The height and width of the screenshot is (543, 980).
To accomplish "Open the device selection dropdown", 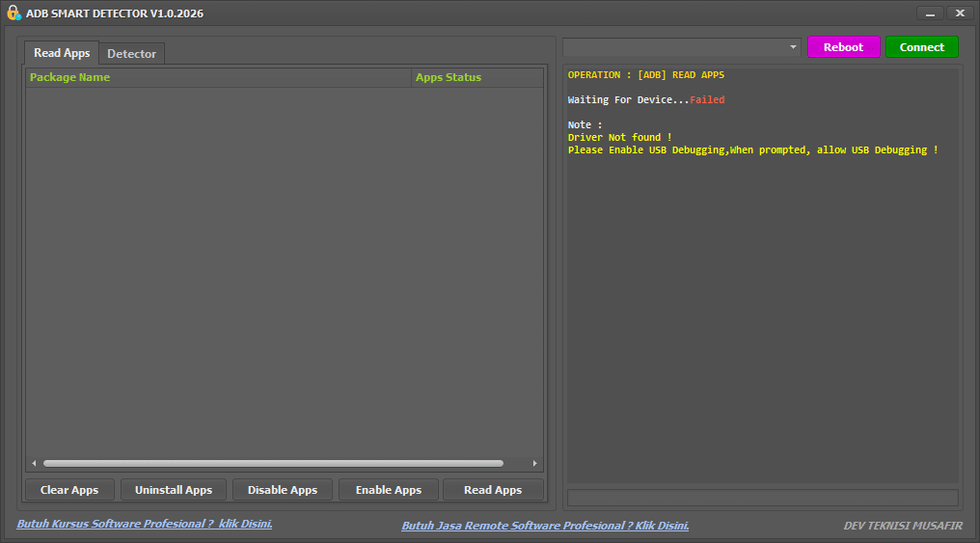I will click(x=681, y=47).
